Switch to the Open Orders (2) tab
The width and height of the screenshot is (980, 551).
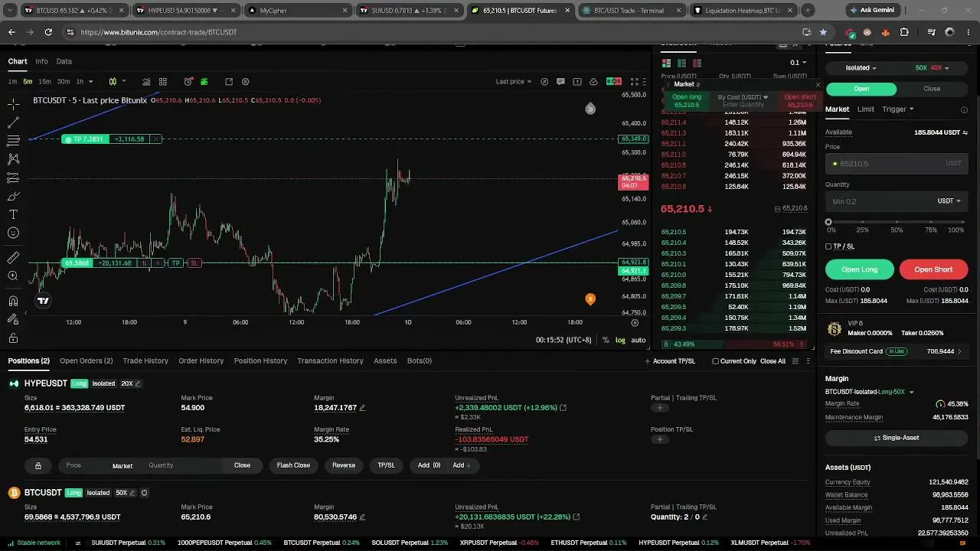[x=86, y=361]
